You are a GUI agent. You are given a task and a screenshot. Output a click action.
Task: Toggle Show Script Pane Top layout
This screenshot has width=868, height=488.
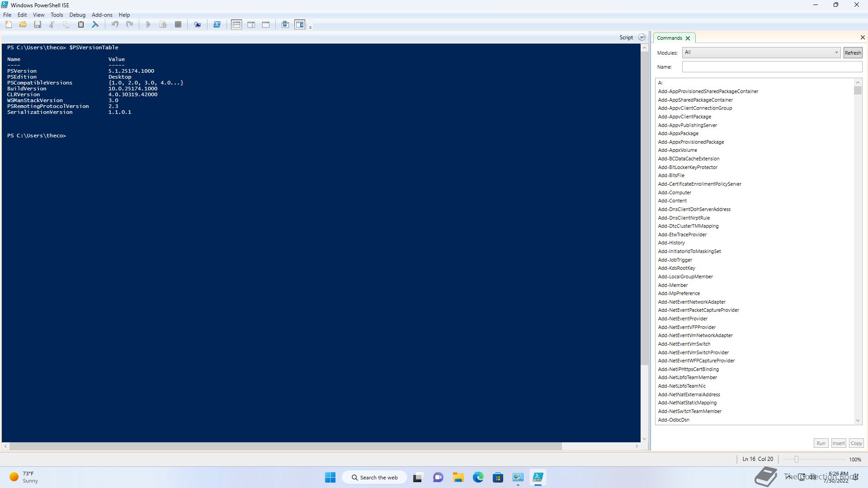click(236, 25)
